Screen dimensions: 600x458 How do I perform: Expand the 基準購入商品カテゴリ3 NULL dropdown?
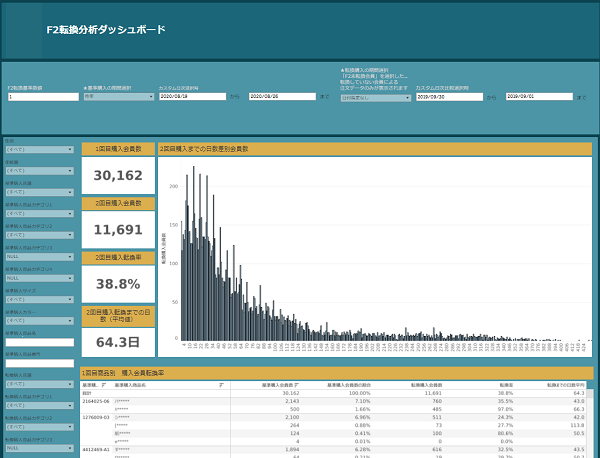click(40, 257)
